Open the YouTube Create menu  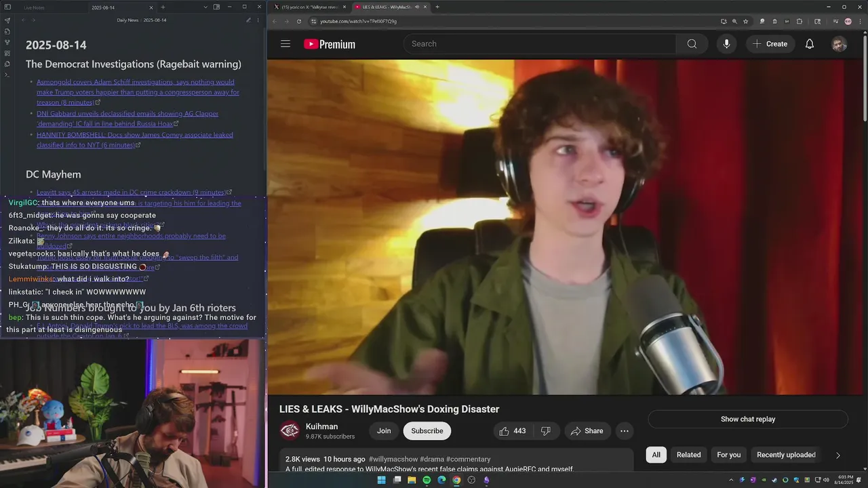coord(770,44)
